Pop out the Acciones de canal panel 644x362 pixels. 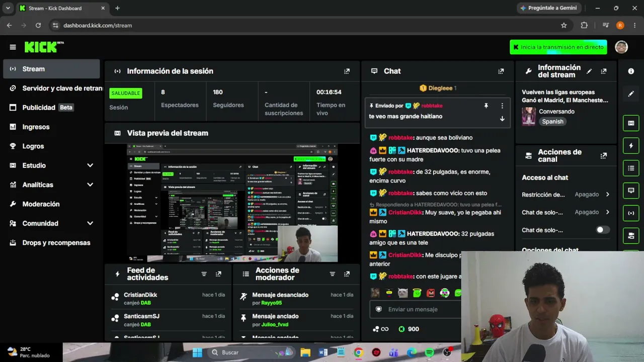point(604,156)
